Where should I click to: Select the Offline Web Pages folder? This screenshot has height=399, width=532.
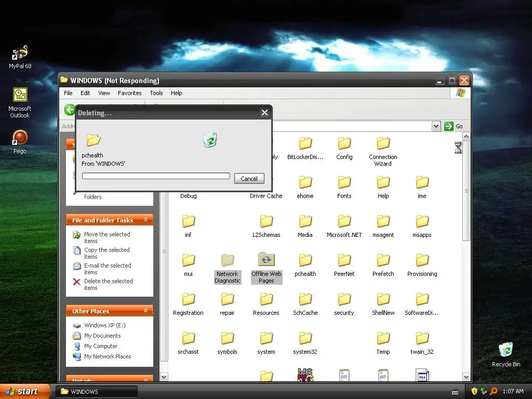pos(267,268)
